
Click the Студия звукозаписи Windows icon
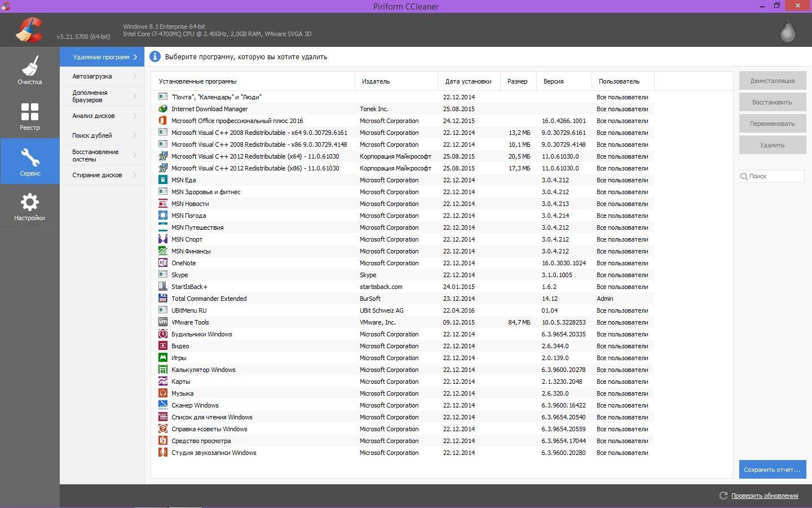tap(163, 453)
